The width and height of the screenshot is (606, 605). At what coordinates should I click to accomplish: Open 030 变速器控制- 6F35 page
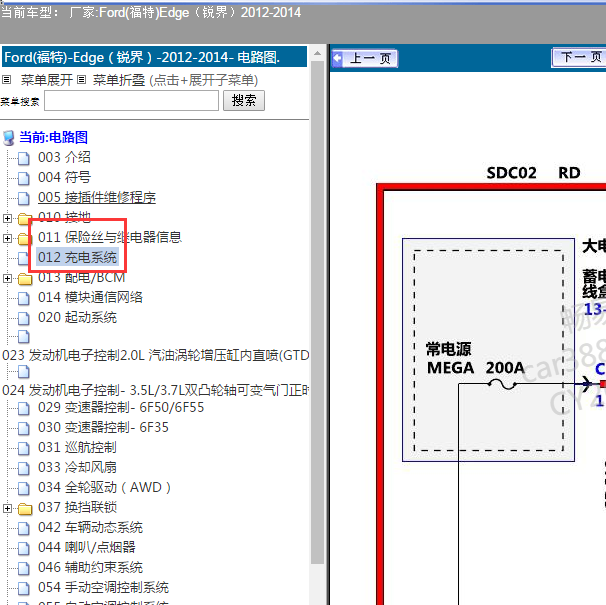tap(103, 428)
